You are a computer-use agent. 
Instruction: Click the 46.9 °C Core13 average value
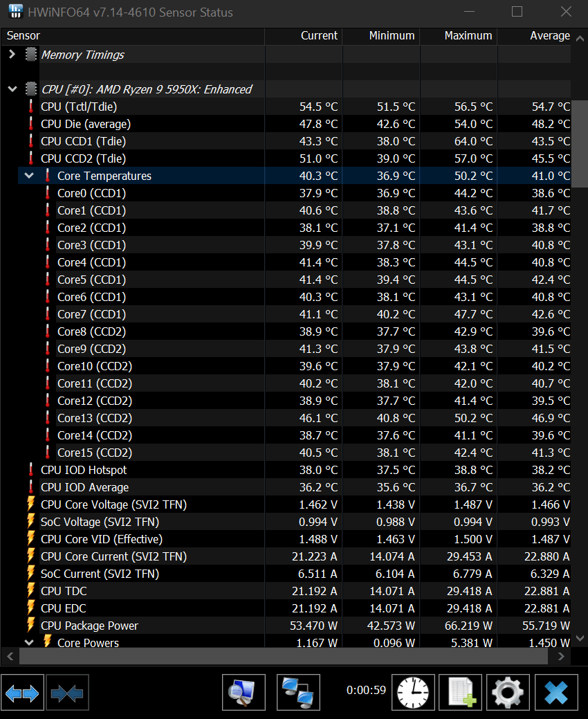551,418
